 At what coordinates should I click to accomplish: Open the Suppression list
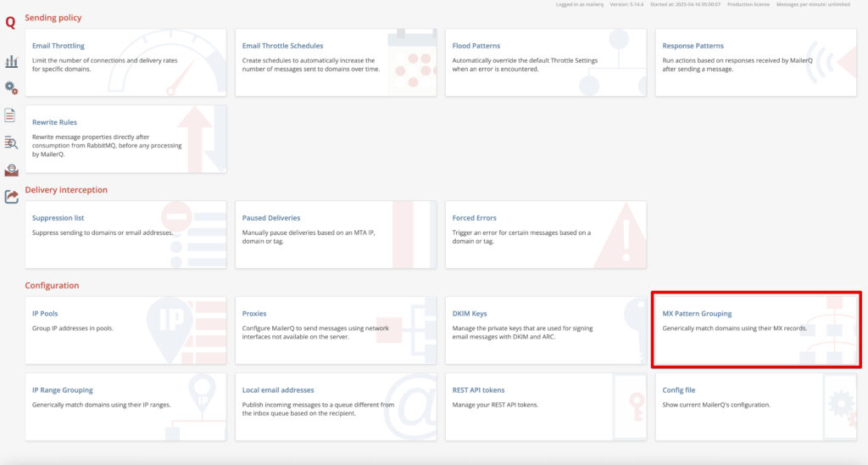[x=58, y=218]
